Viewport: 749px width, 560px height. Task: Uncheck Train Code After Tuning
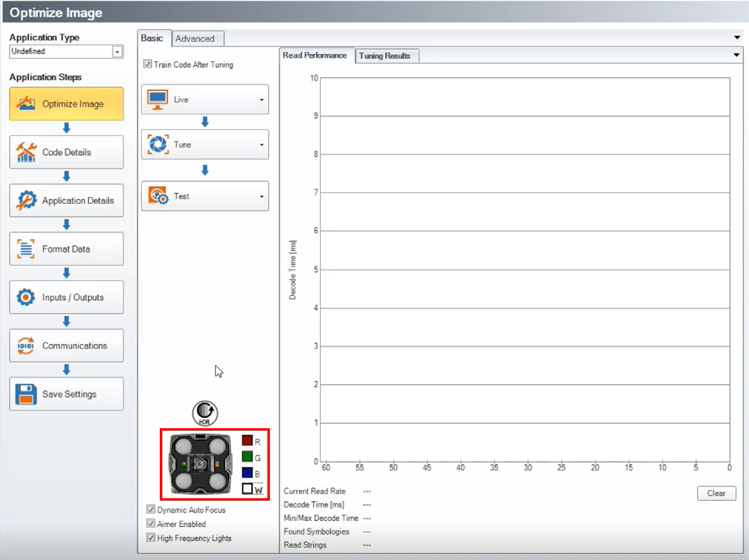(x=147, y=64)
